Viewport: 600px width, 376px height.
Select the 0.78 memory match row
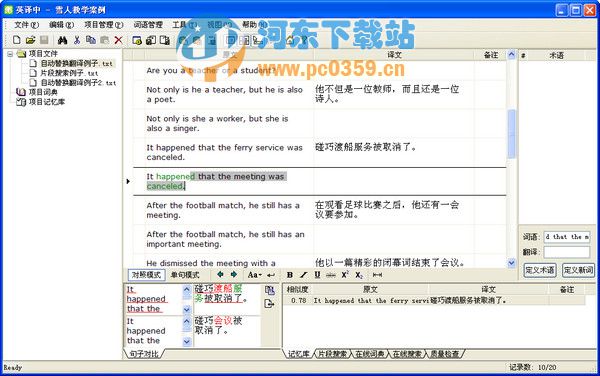coord(435,301)
